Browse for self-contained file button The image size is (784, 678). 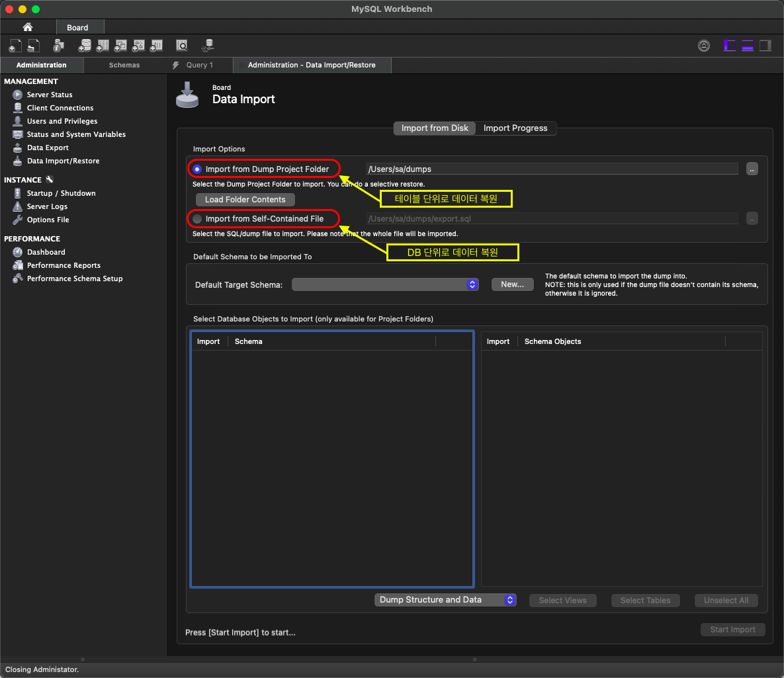(752, 218)
